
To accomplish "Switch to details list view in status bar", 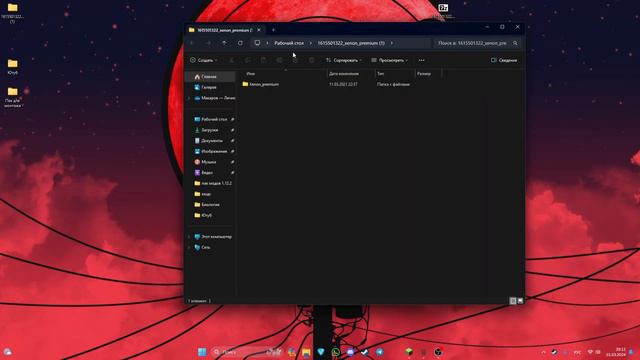I will click(x=513, y=301).
